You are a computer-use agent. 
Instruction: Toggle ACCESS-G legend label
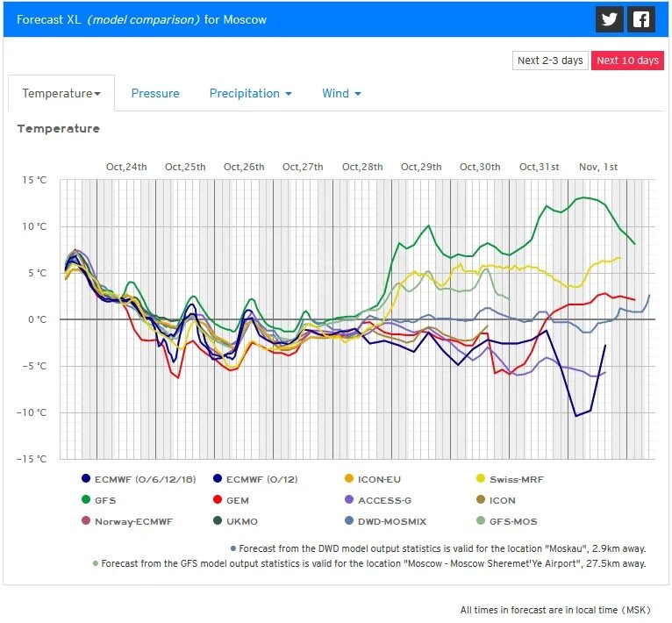click(x=384, y=500)
